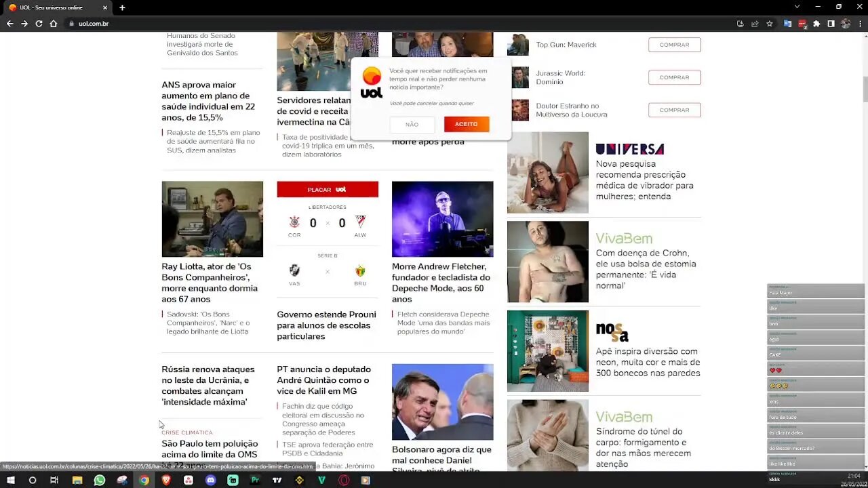
Task: Open Sadovski Os Bons Companheiros sublink
Action: coord(208,323)
